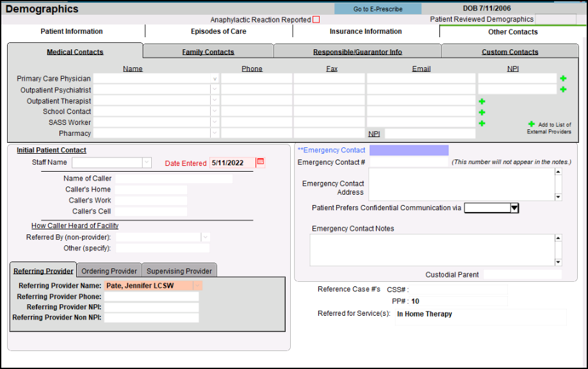Open Patient Prefers Confidential Communication dropdown
The image size is (588, 369).
pos(514,208)
